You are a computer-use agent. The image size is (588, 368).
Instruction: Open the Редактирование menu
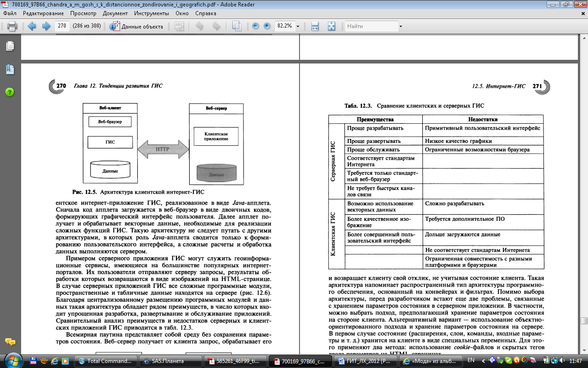[43, 13]
